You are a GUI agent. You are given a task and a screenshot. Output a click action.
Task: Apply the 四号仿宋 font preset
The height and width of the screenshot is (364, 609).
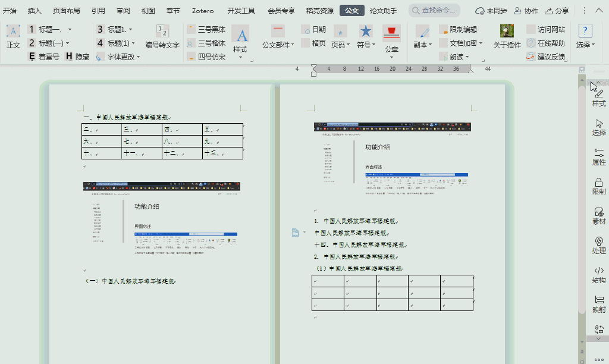(x=206, y=57)
